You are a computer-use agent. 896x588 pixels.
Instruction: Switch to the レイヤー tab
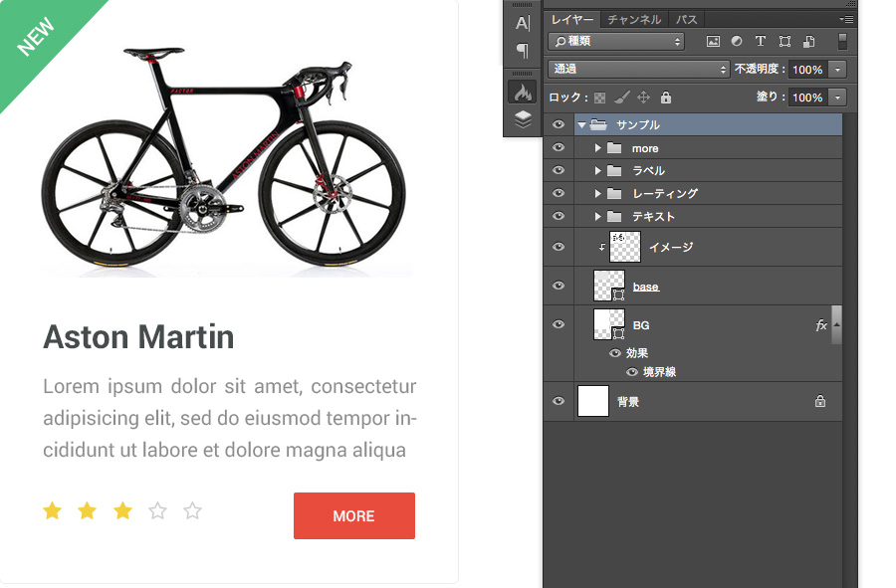coord(572,20)
